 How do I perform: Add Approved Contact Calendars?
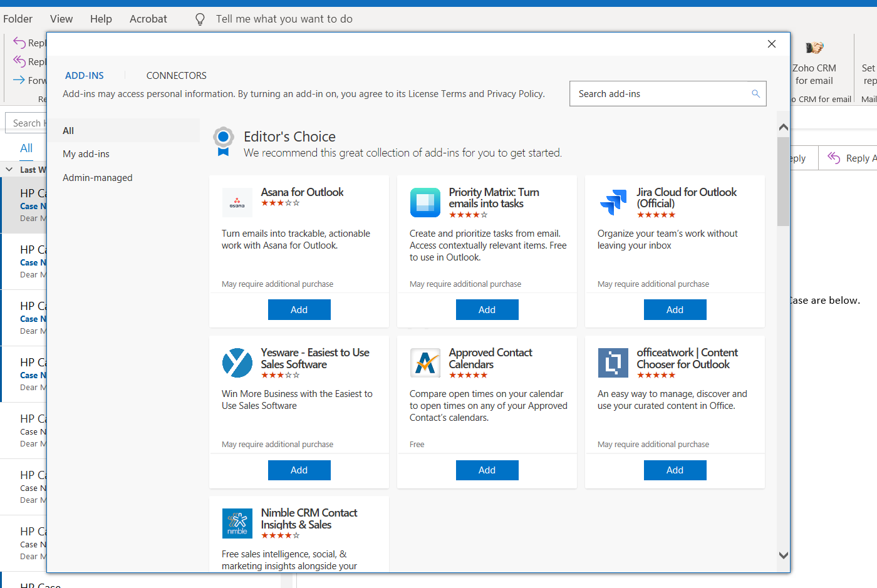487,470
